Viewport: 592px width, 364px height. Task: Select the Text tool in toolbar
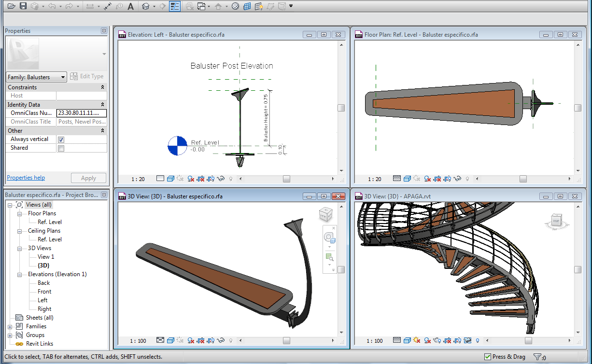pos(130,6)
